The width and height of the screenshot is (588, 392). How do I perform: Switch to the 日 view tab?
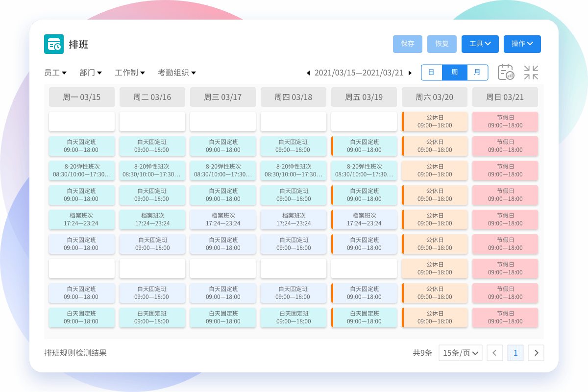[432, 73]
